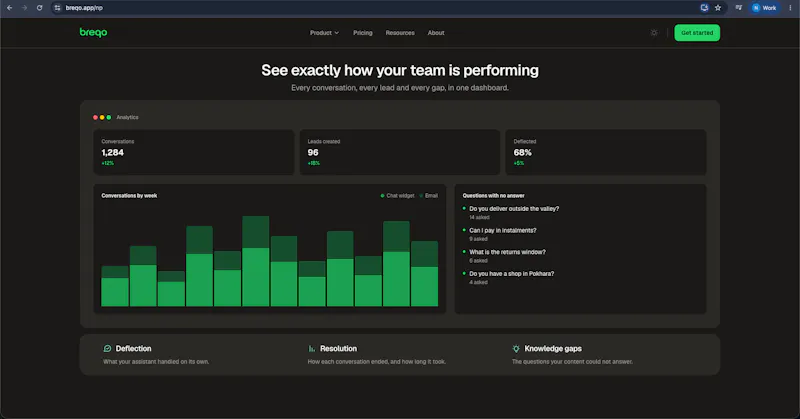Image resolution: width=800 pixels, height=419 pixels.
Task: Click the Email legend item
Action: 429,195
